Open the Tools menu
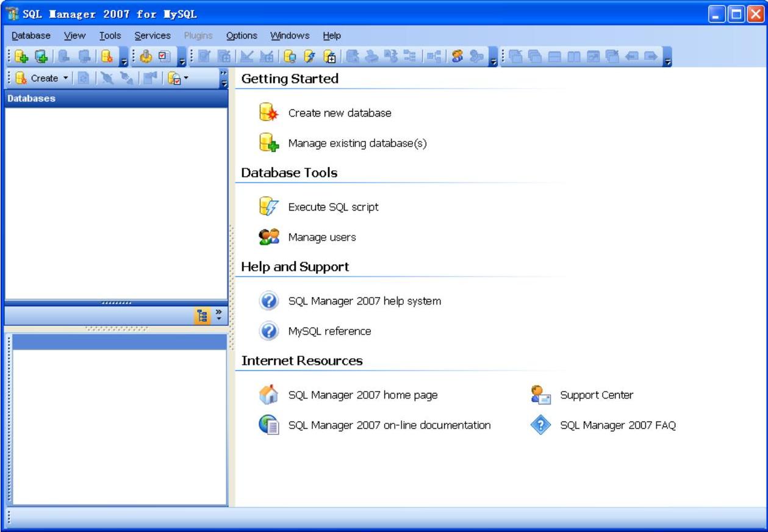Screen dimensions: 768x532 (x=110, y=35)
